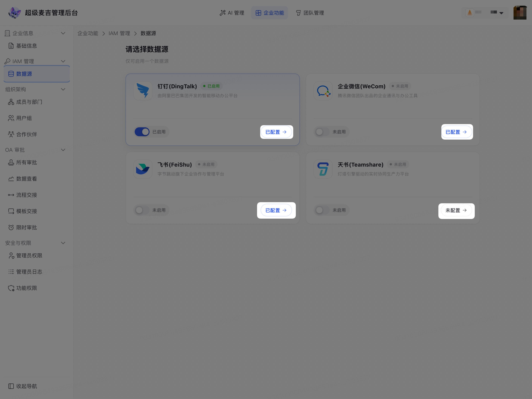Click the 功能权限 shield icon

coord(11,288)
